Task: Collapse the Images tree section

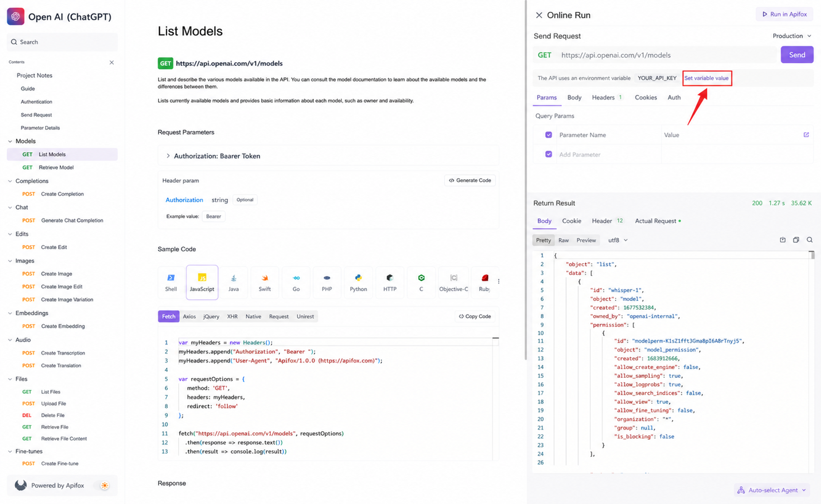Action: (10, 261)
